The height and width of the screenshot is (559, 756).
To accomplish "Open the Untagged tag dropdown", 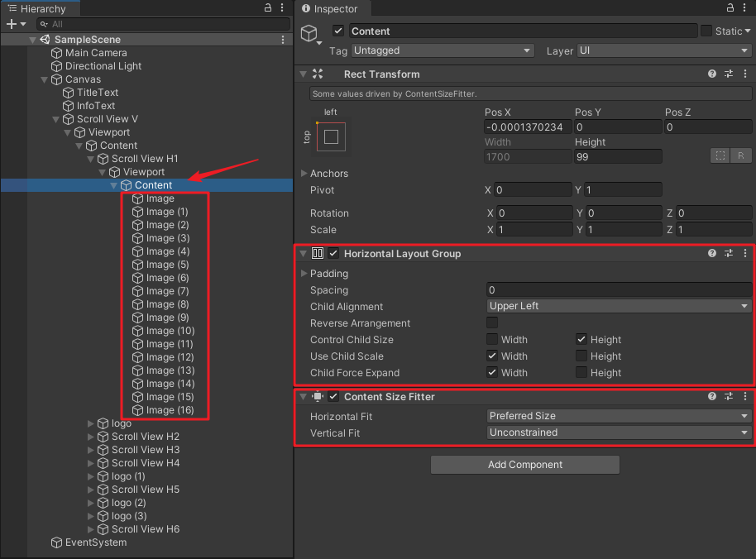I will 443,50.
